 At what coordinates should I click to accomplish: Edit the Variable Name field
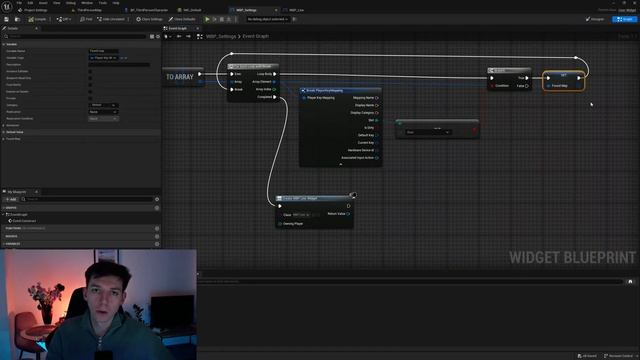pos(104,51)
